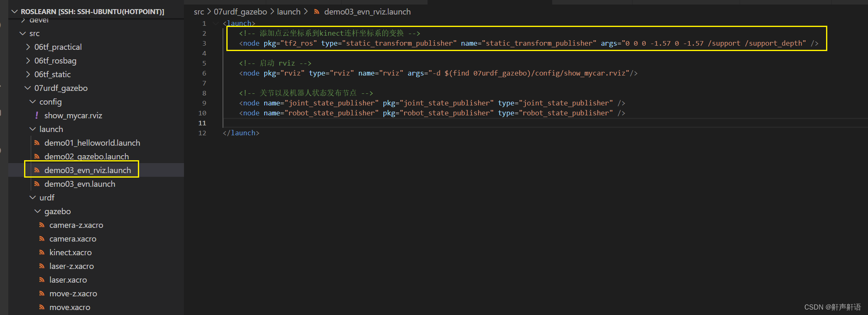Click the icon beside camera.xacro

pos(42,239)
